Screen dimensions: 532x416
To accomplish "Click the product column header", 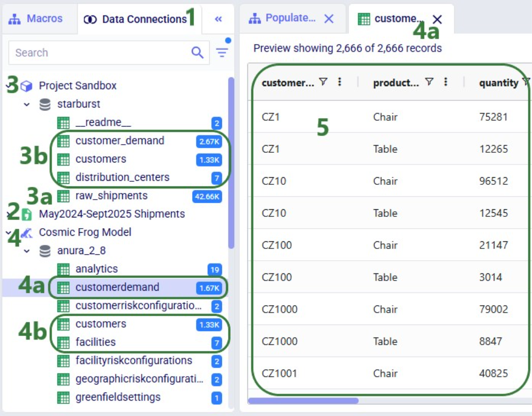I will (x=396, y=82).
